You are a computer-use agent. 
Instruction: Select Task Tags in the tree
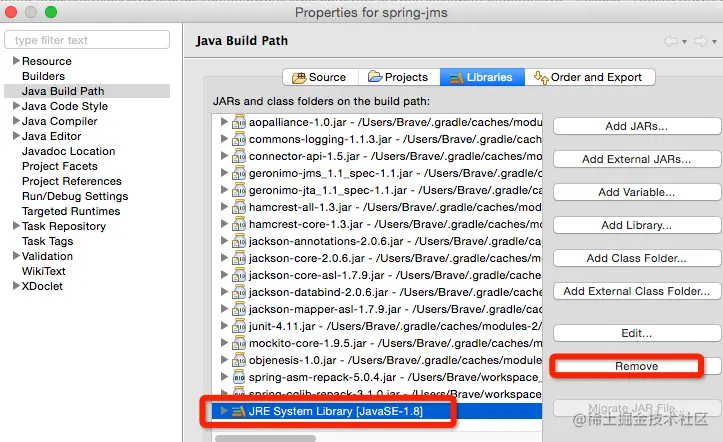tap(47, 241)
